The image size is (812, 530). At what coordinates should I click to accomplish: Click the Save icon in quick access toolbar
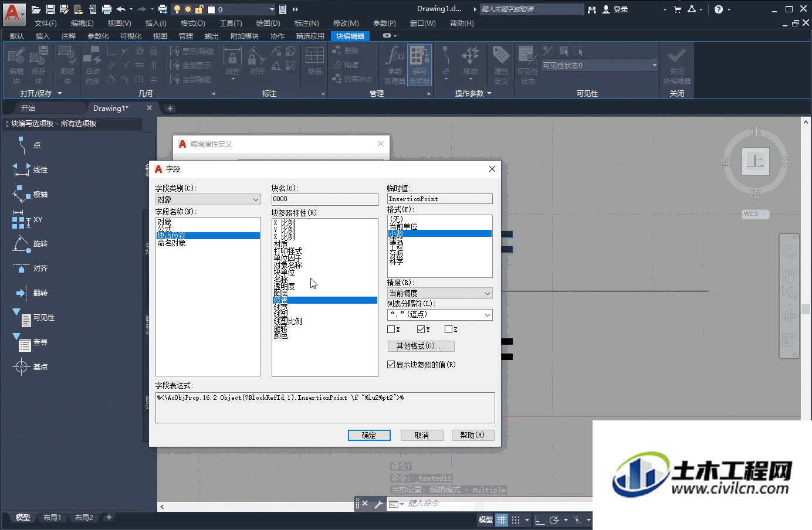[50, 9]
